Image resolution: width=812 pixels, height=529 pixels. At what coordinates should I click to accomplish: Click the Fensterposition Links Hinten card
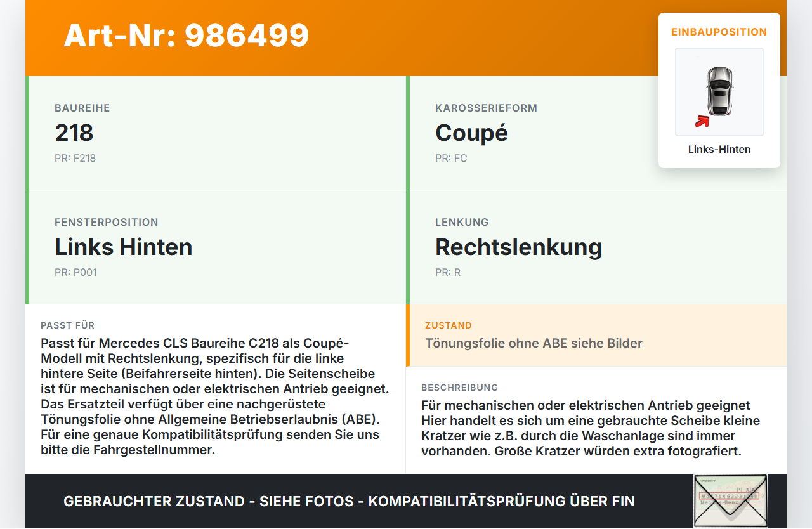coord(216,247)
